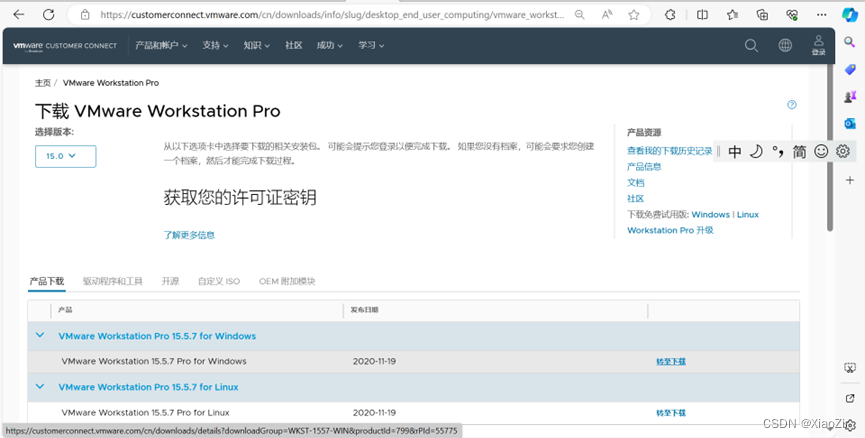Open Outlook from the sidebar
This screenshot has width=865, height=438.
pyautogui.click(x=850, y=124)
